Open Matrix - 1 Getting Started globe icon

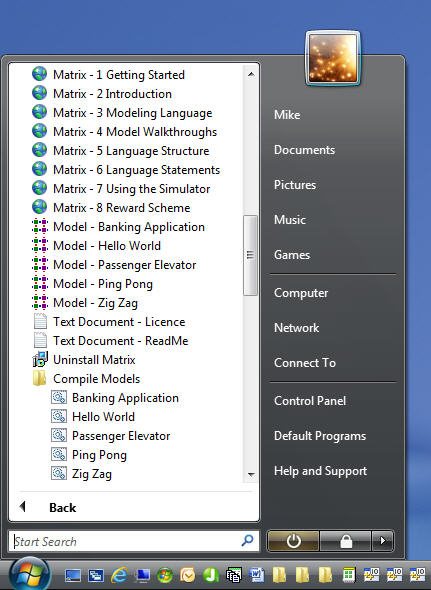tap(40, 74)
